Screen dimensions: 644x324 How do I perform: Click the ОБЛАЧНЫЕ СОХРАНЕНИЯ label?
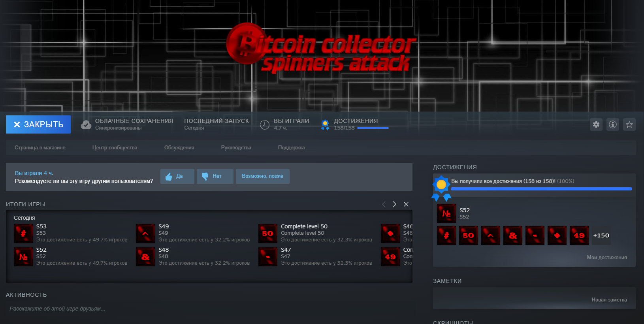click(x=134, y=121)
